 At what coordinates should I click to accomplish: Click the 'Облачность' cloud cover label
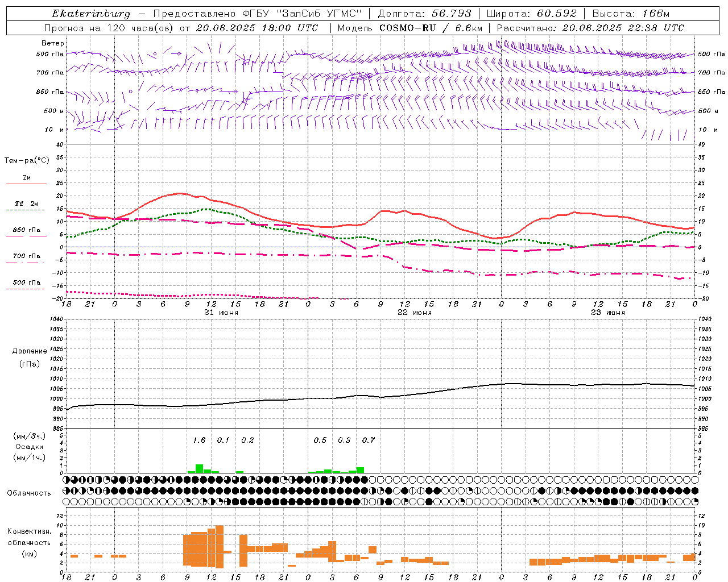29,493
